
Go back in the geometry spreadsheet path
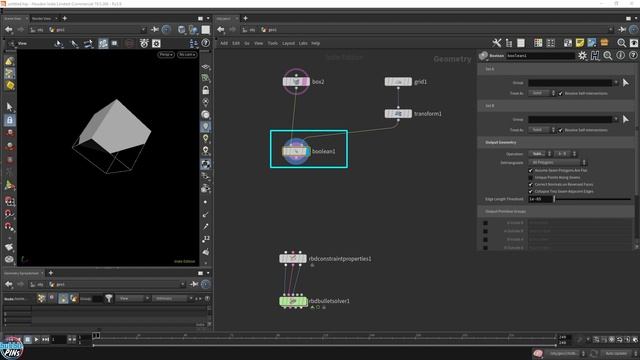tap(9, 284)
